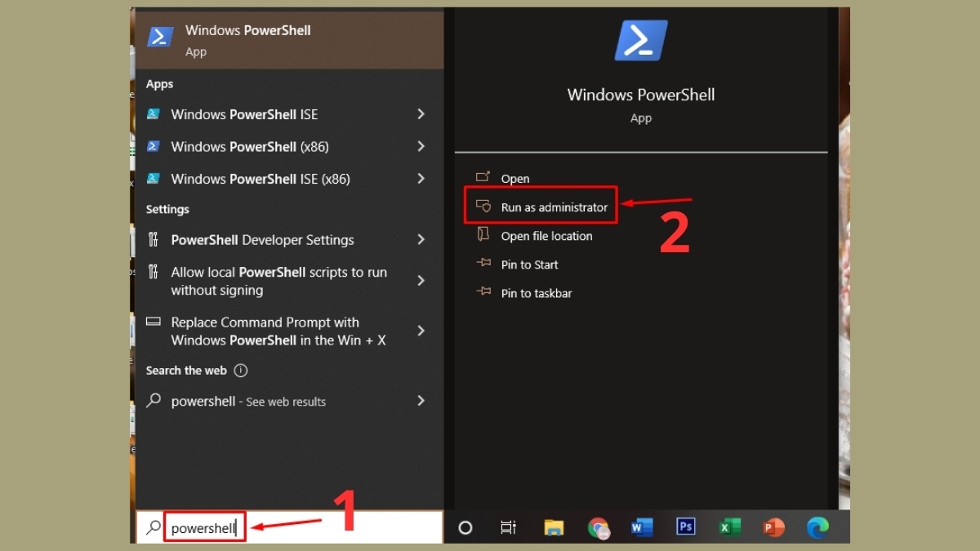Click the Settings section header
The height and width of the screenshot is (551, 980).
167,210
